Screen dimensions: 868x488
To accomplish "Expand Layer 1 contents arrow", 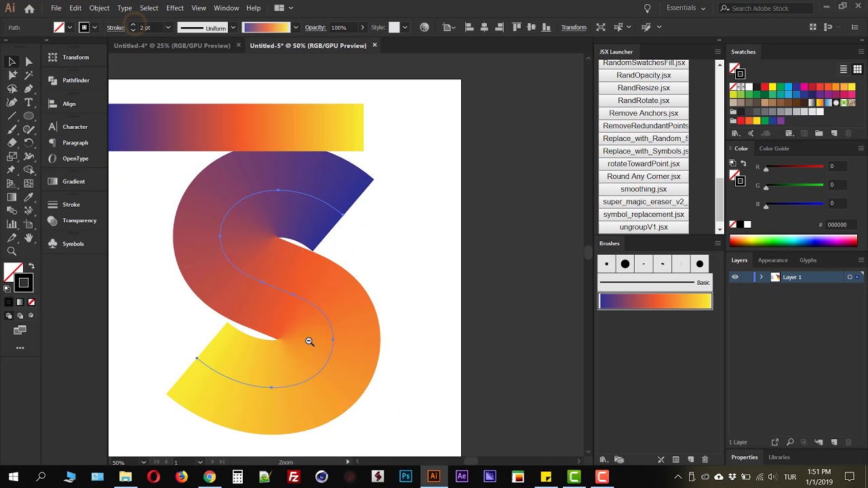I will point(761,277).
